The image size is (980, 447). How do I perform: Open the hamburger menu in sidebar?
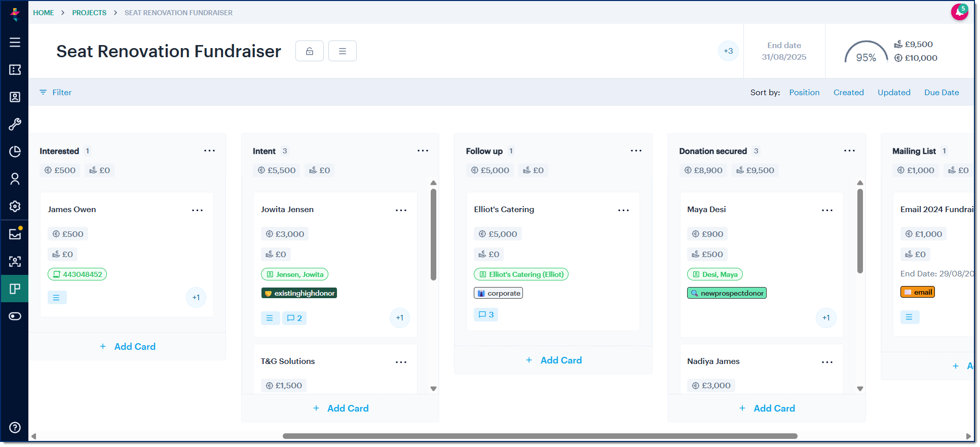click(15, 43)
